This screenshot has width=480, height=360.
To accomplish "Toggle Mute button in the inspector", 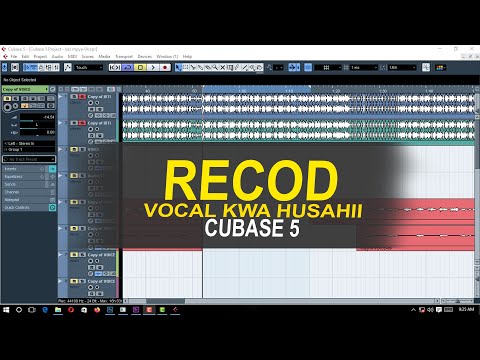I will tap(7, 99).
